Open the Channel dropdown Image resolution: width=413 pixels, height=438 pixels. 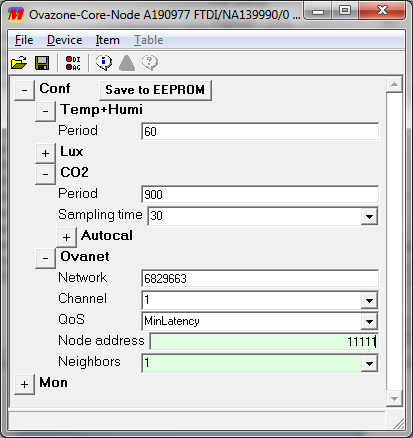pyautogui.click(x=369, y=300)
